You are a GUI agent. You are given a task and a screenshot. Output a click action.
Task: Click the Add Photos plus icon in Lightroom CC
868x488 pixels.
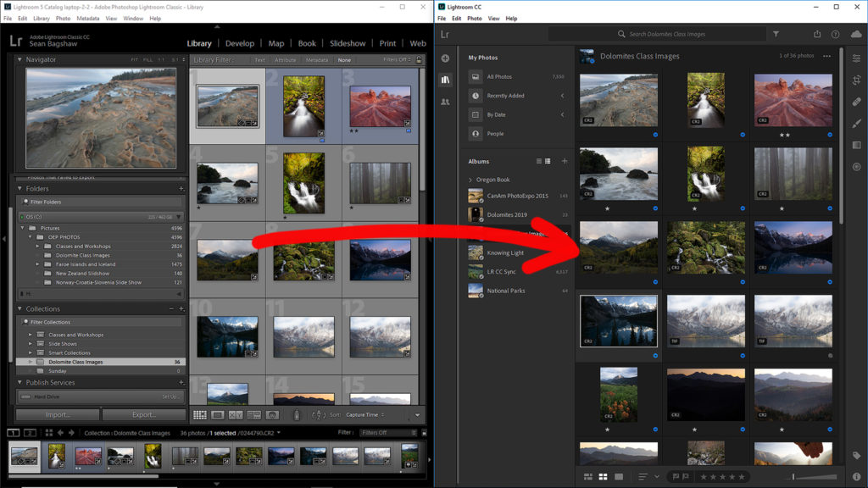click(445, 58)
